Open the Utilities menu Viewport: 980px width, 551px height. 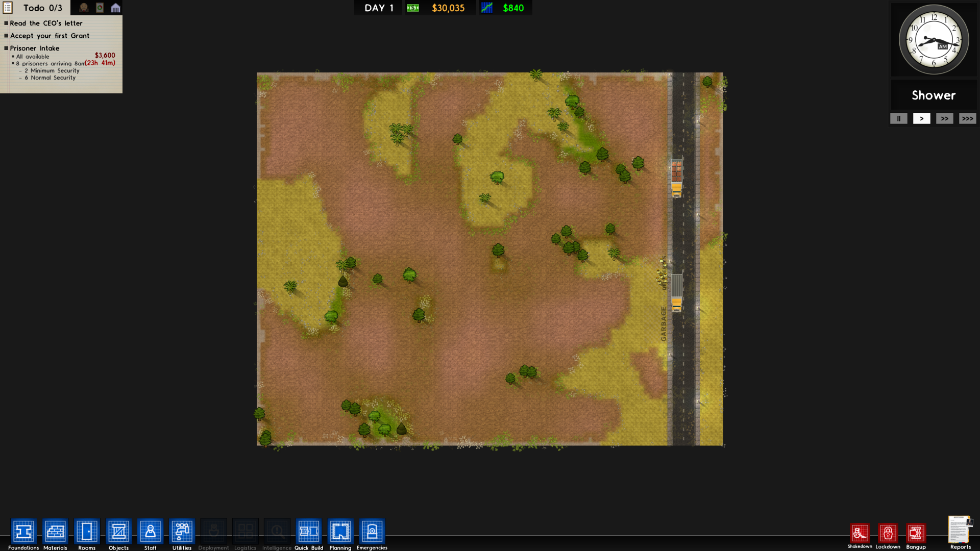(x=182, y=532)
